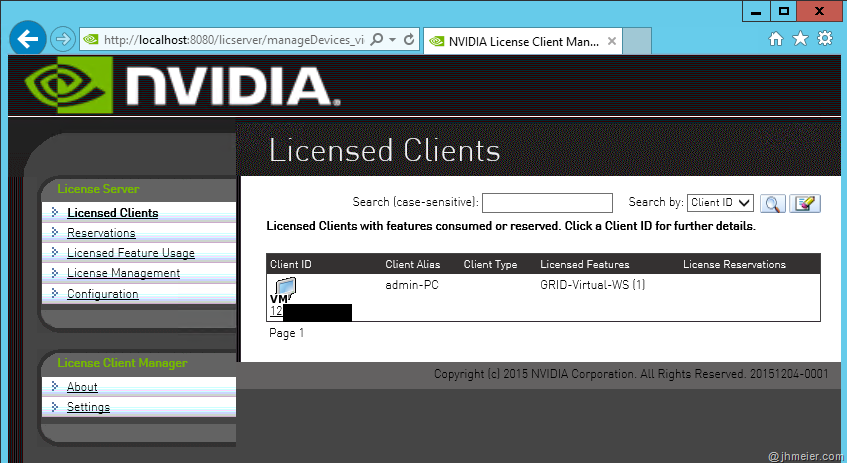Go to Licensed Feature Usage page
This screenshot has height=463, width=847.
coord(130,253)
